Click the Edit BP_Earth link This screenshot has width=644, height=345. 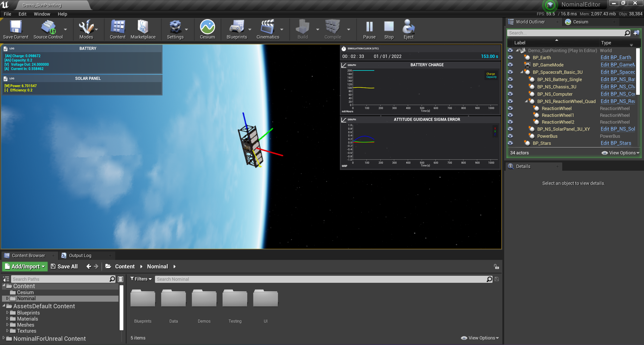click(616, 58)
